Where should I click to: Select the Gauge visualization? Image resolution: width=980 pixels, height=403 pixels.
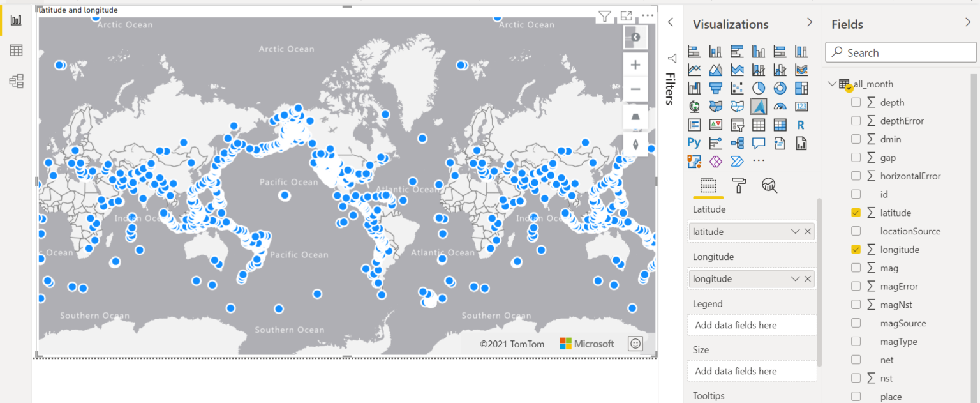780,106
